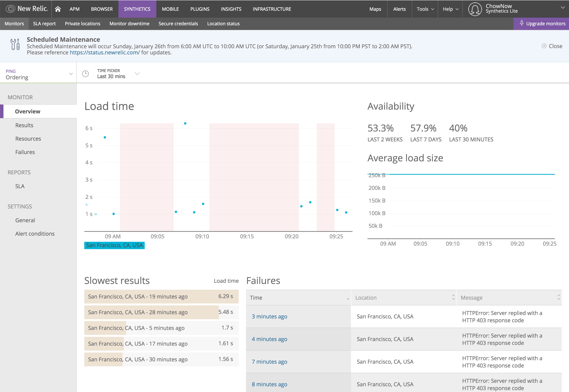Open the INSIGHTS menu item
This screenshot has width=569, height=392.
pos(231,9)
